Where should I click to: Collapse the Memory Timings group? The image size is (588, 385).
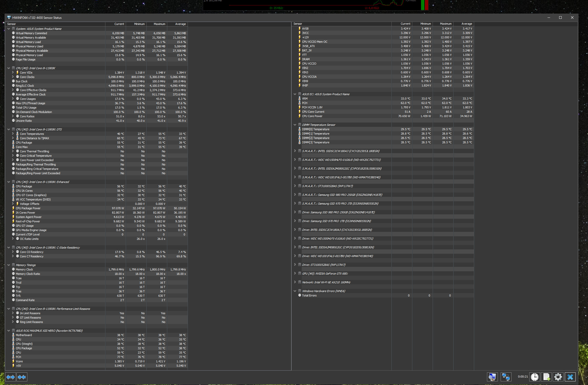tap(9, 265)
